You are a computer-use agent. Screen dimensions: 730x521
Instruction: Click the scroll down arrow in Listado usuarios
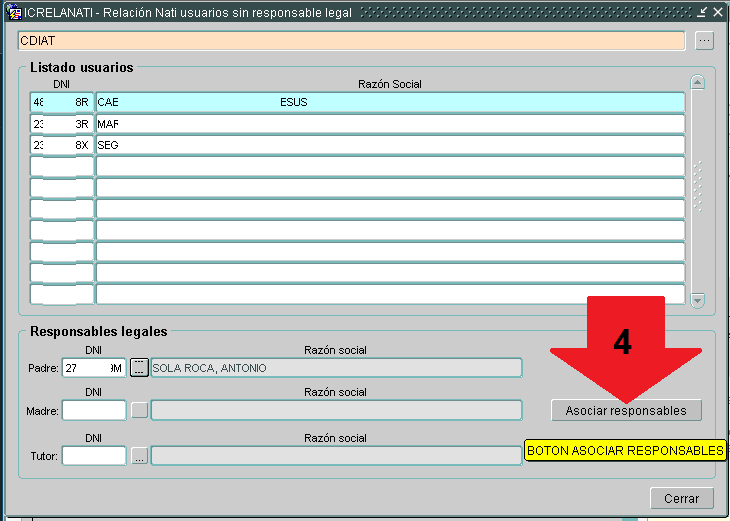coord(698,300)
